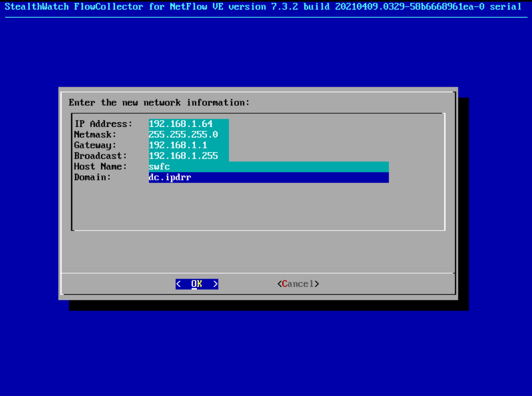
Task: Click the 'IP Address:' label
Action: 103,124
